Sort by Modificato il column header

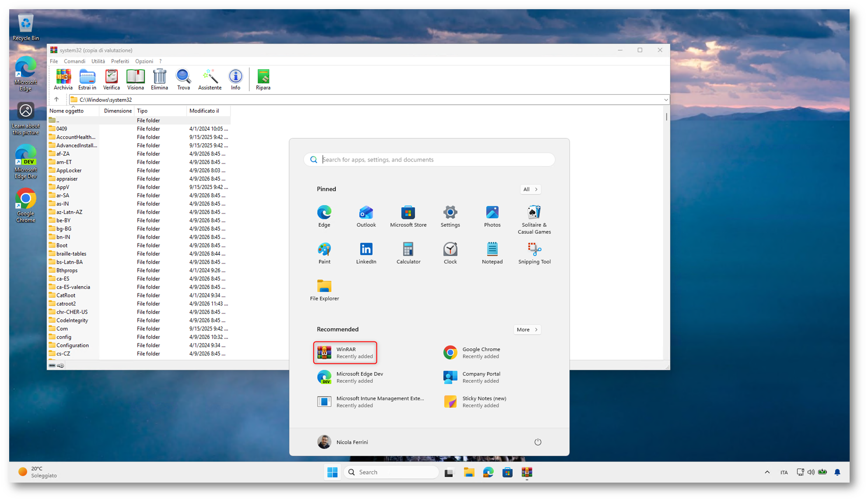pos(204,111)
